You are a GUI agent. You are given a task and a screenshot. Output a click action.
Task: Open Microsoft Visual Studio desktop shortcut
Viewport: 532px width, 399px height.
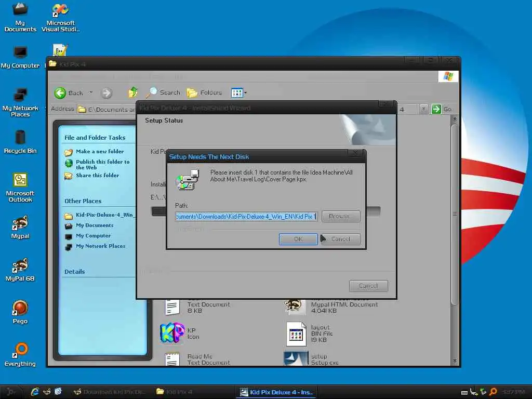61,17
